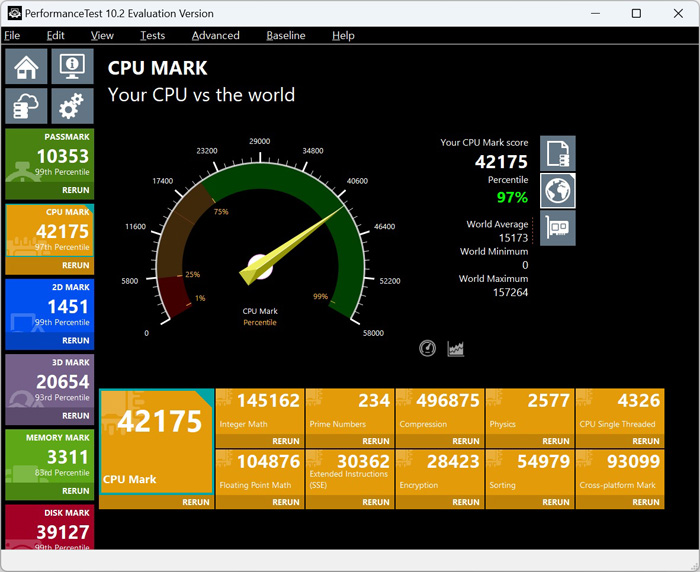Click the Physics 2577 result tile

(530, 412)
